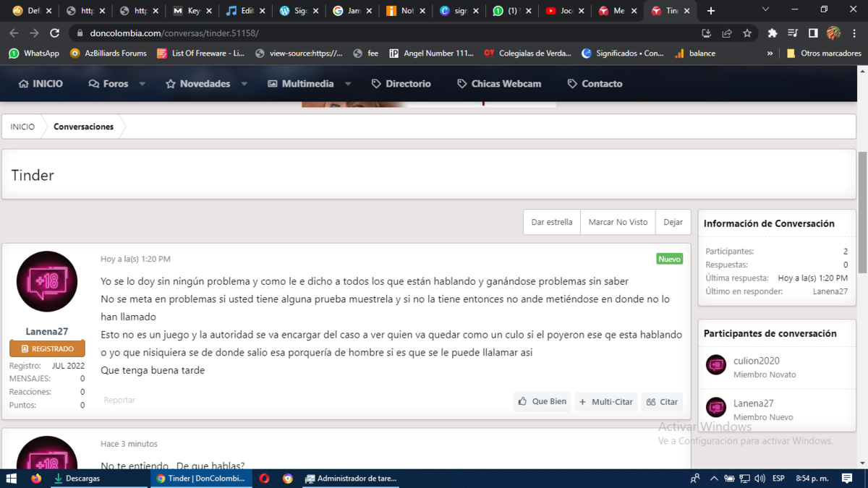This screenshot has height=488, width=868.
Task: Like the message with Que Bien
Action: pos(542,401)
